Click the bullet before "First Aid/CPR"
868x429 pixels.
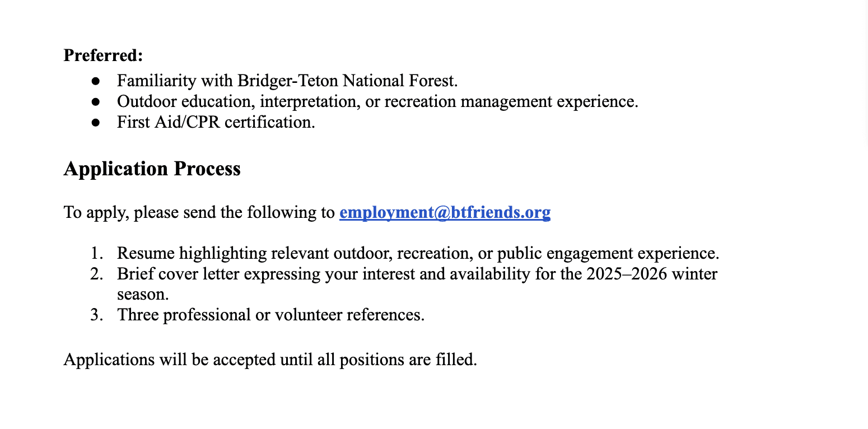tap(96, 123)
